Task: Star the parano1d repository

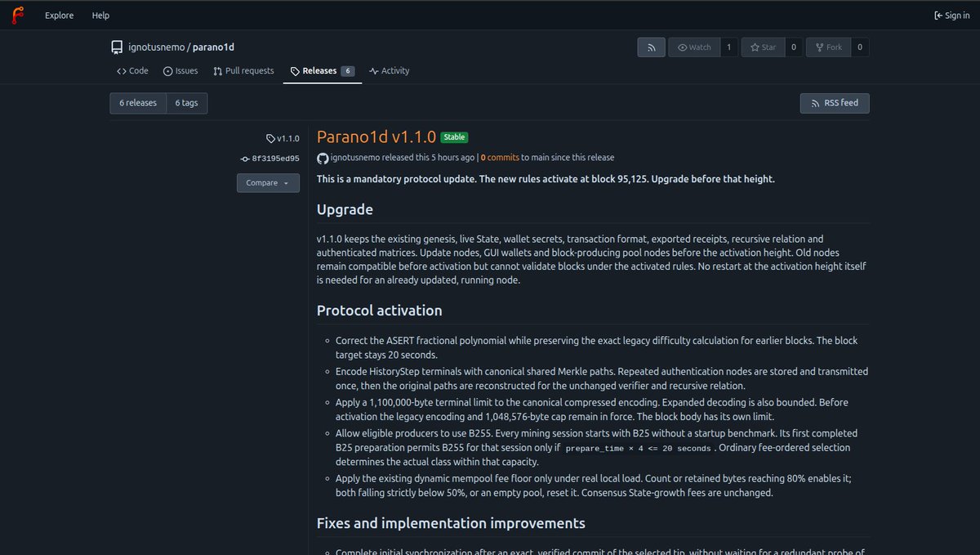Action: coord(763,47)
